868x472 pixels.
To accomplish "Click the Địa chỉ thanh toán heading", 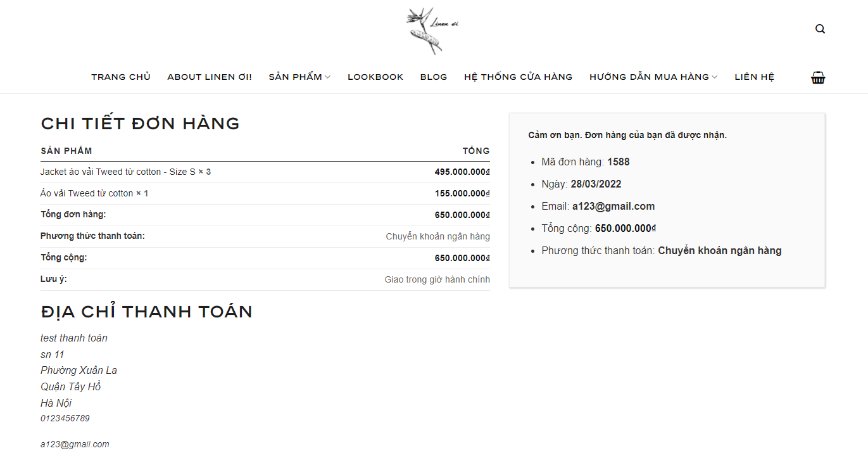I will coord(146,312).
